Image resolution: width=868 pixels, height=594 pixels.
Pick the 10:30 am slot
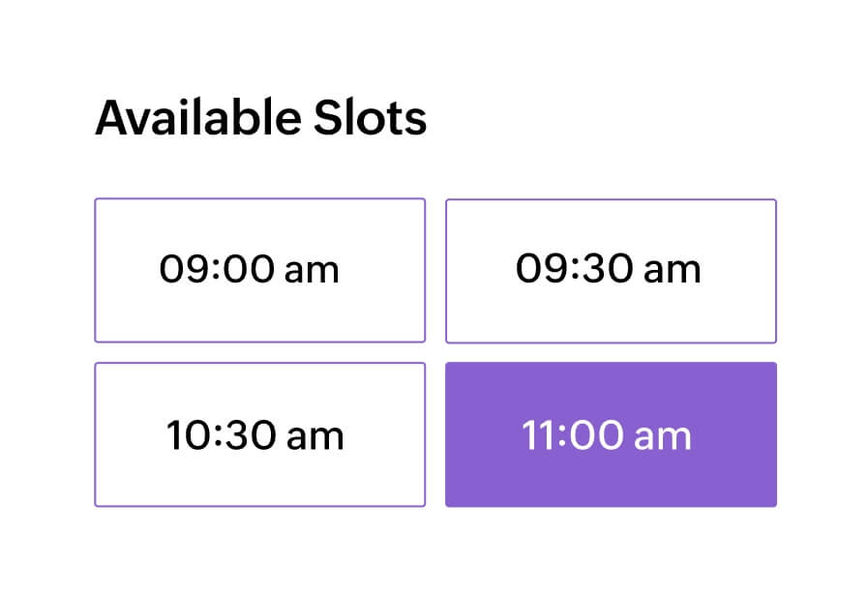pyautogui.click(x=259, y=434)
